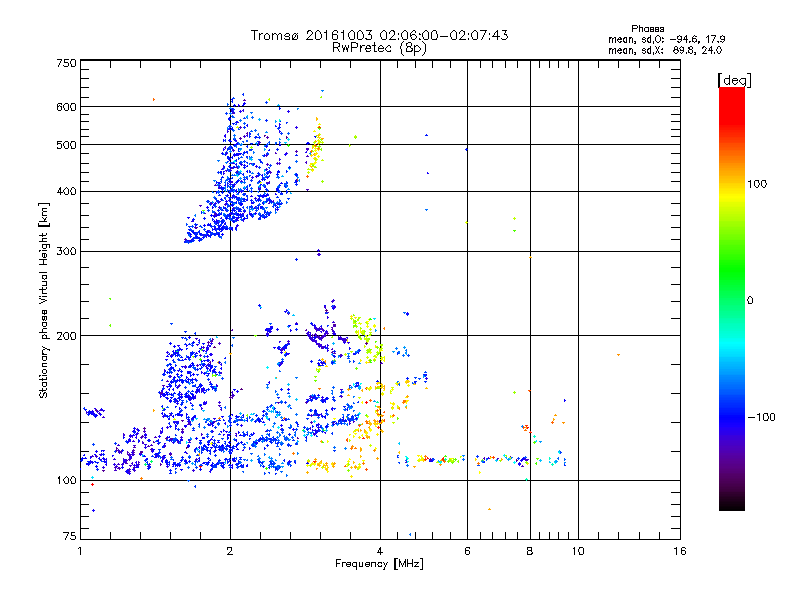
Task: Click the colorbar tick label '100'
Action: point(757,184)
